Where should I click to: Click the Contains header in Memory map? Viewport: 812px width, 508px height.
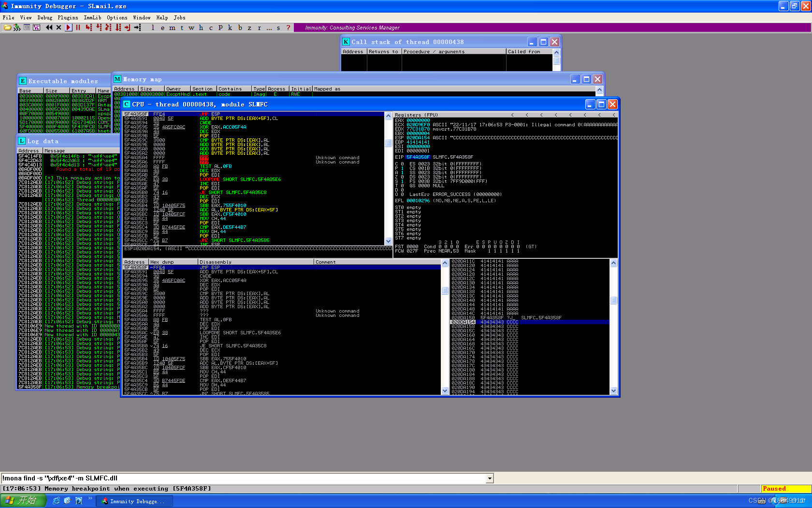[x=234, y=89]
